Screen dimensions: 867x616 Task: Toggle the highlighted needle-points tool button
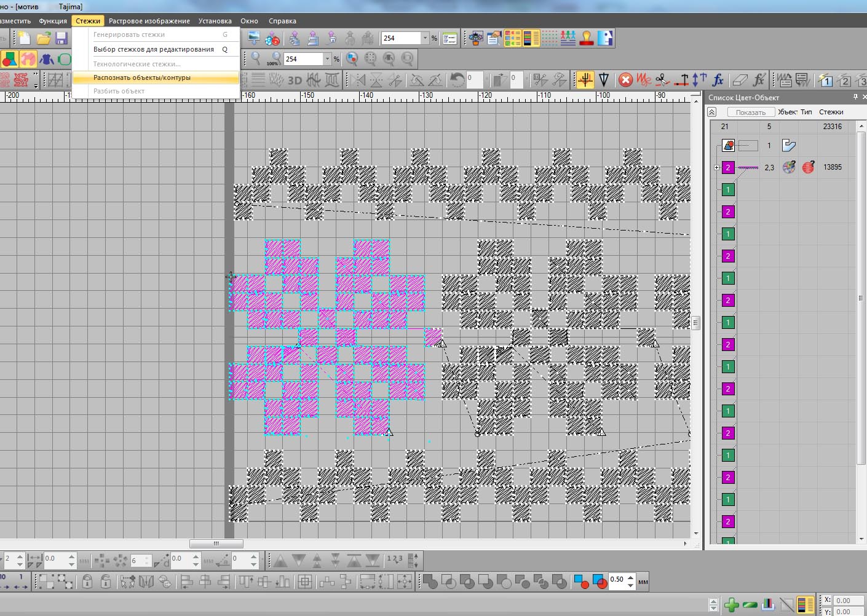click(x=585, y=80)
